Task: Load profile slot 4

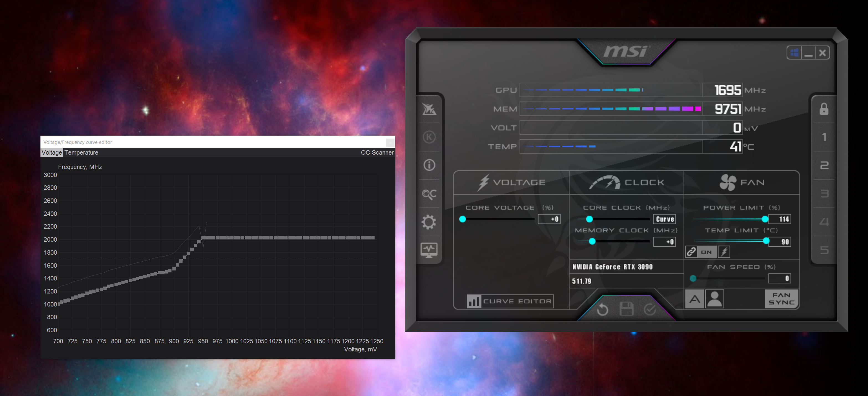Action: (x=824, y=222)
